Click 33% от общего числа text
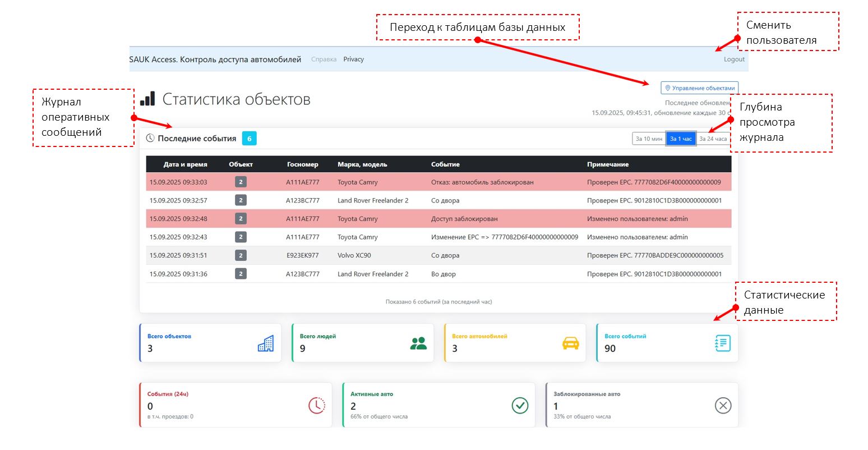Screen dimensions: 868x450 pos(582,417)
